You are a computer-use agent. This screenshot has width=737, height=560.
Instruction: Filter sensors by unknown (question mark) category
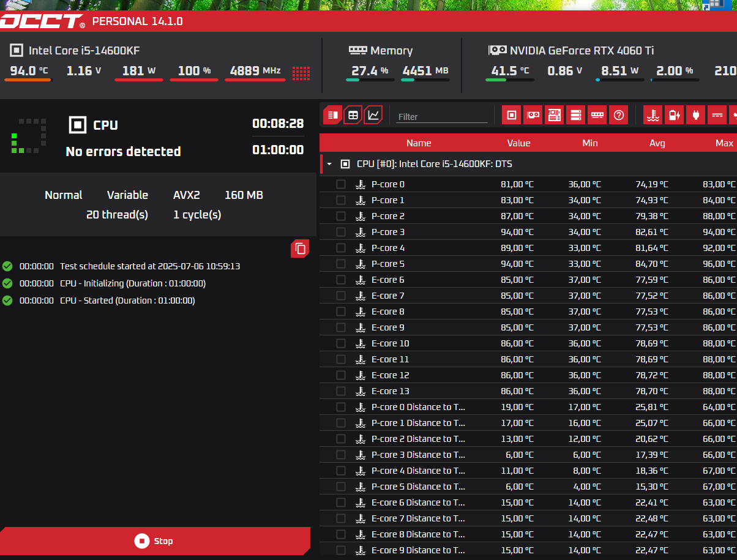[x=618, y=114]
